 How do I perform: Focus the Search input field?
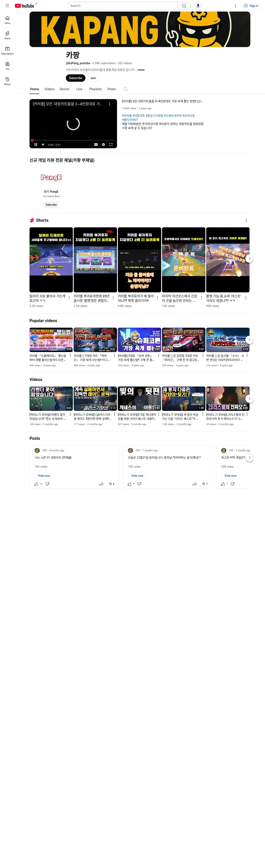[122, 6]
